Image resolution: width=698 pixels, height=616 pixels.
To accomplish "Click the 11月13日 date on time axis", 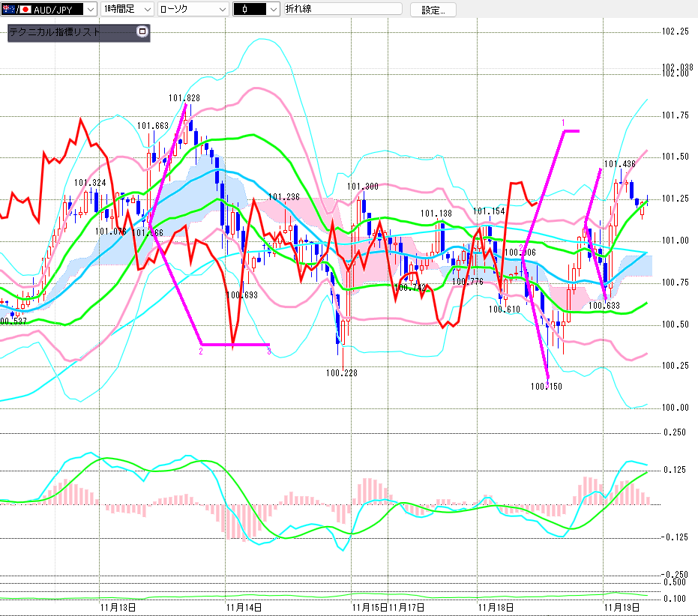I will pos(117,606).
